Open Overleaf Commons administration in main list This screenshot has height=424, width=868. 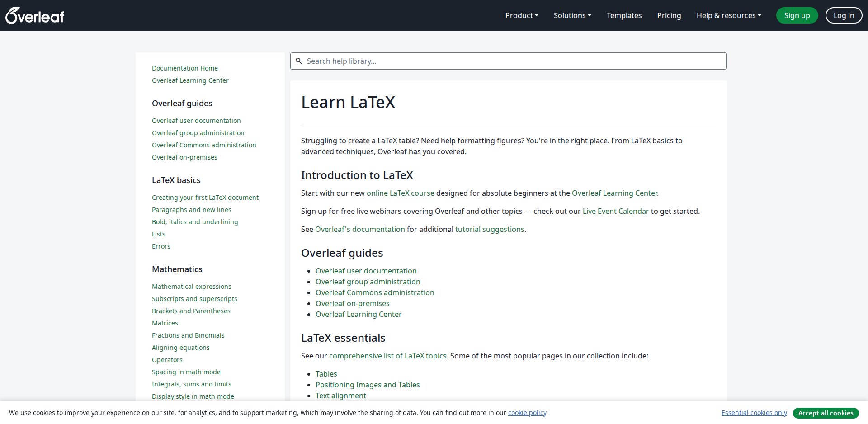375,292
